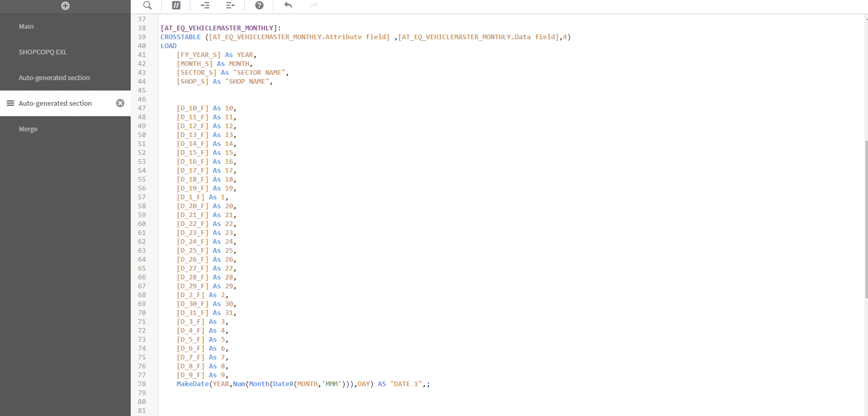Click the [D_15_F] field name
The height and width of the screenshot is (416, 868).
click(192, 153)
